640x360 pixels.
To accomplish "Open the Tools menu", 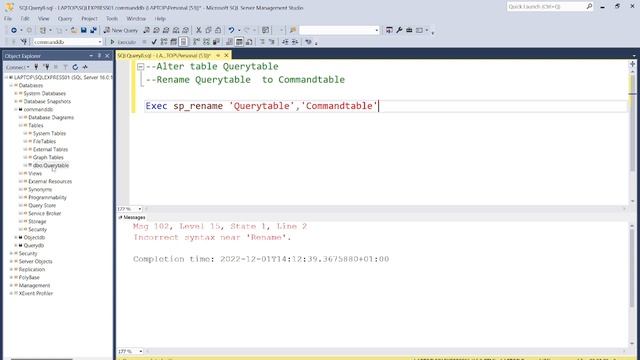I will 111,18.
